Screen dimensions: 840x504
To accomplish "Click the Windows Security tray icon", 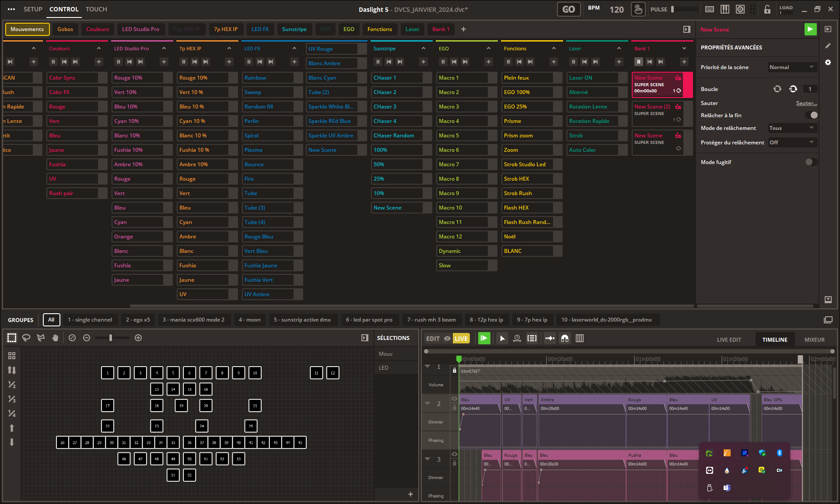I will click(762, 453).
